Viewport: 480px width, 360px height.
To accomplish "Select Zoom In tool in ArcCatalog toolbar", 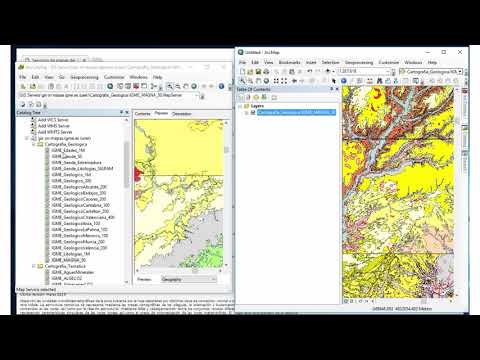I will [x=170, y=86].
